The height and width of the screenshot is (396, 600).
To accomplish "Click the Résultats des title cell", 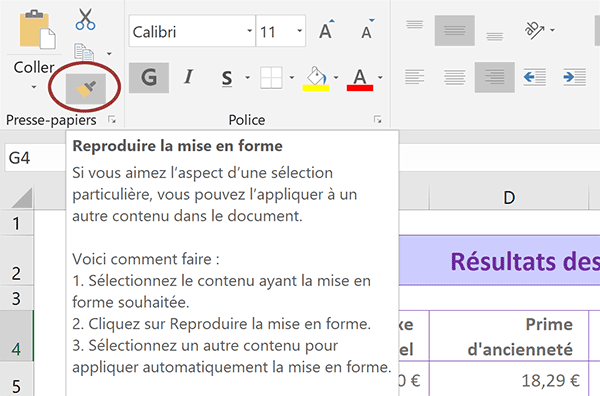I will coord(499,260).
